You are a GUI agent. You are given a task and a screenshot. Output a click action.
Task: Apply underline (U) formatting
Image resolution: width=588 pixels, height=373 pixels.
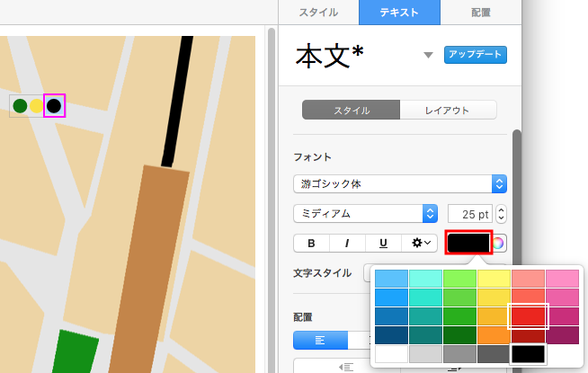383,243
